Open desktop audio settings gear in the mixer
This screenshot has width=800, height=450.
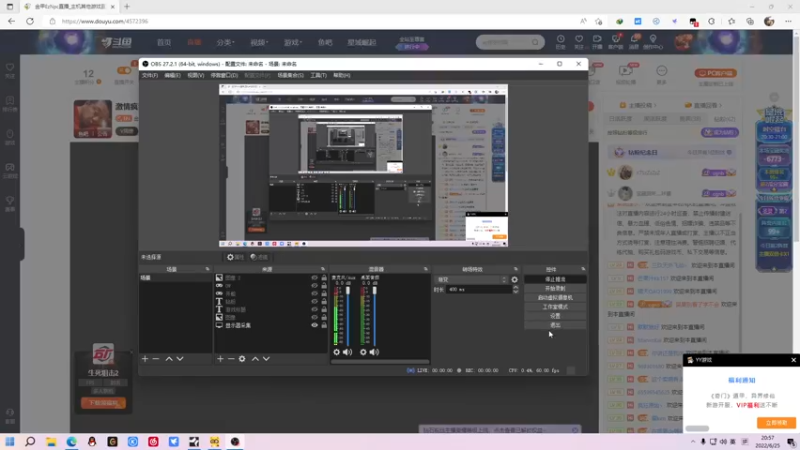[363, 352]
